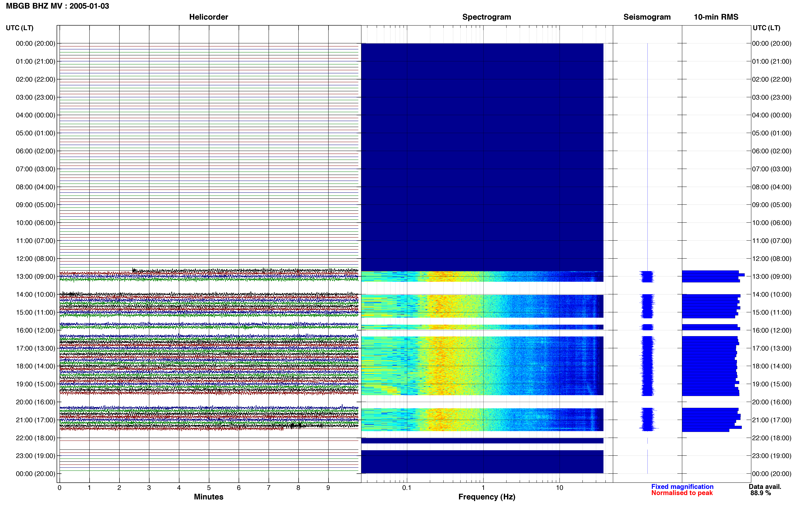
Task: Click the large spectrogram block around 18:00
Action: [x=482, y=366]
